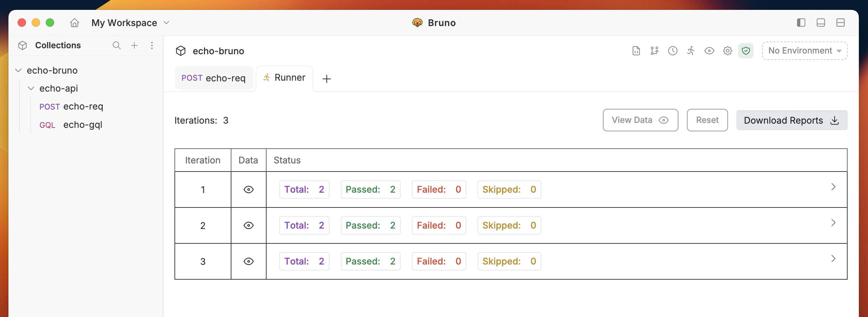Reset the runner results
Screen dimensions: 868x317
click(x=707, y=120)
